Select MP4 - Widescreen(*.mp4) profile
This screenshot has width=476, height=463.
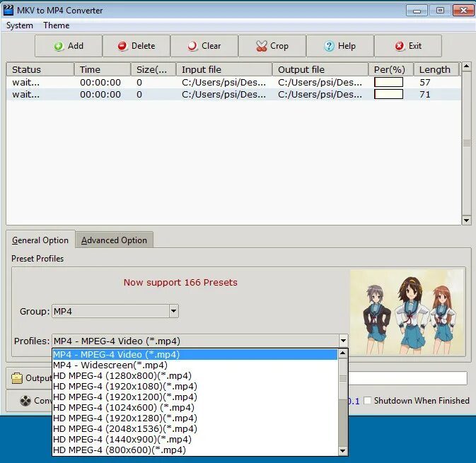195,365
